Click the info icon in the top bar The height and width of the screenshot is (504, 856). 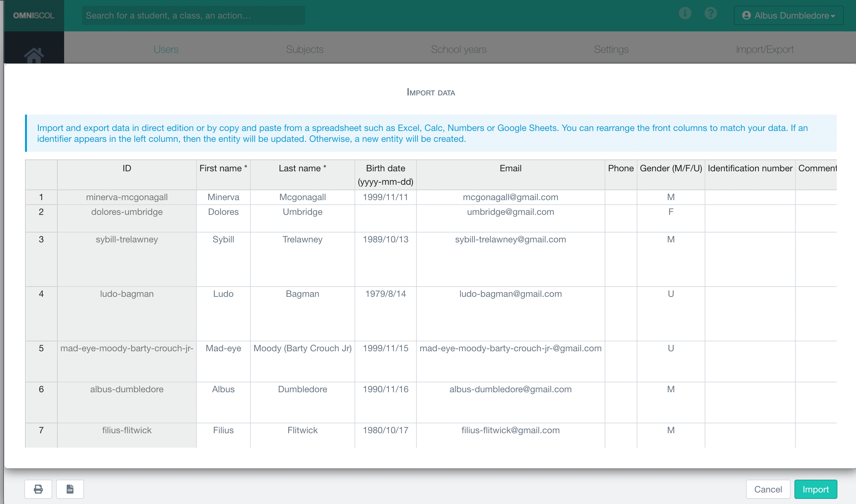pos(685,13)
